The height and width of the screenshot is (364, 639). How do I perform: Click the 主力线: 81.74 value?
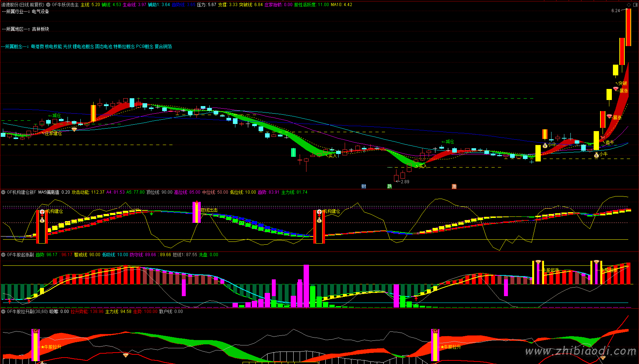click(x=294, y=192)
